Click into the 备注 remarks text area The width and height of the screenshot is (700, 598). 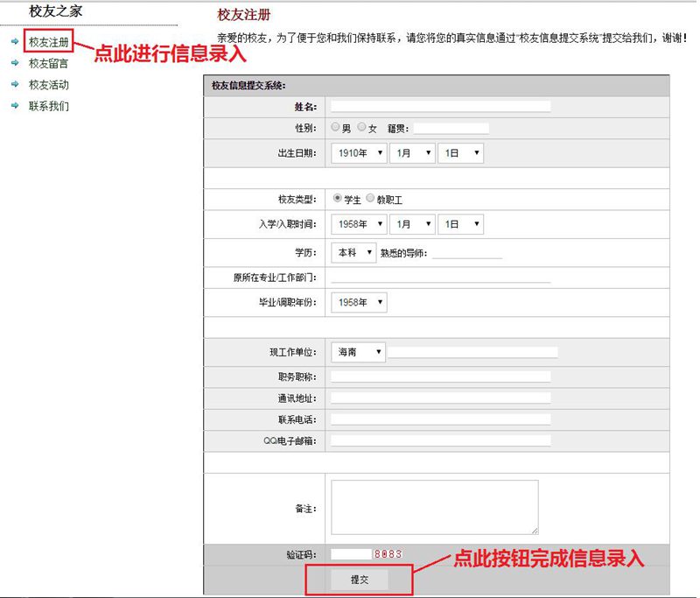(x=434, y=506)
